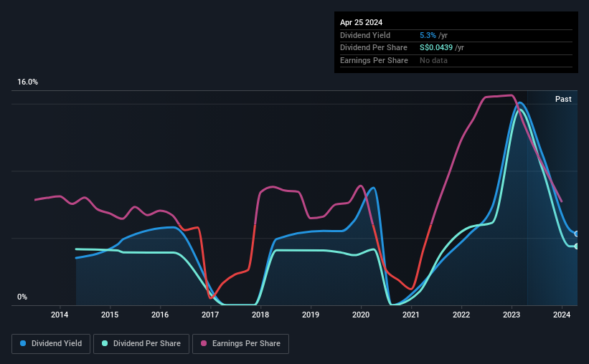The image size is (589, 364).
Task: Click the Past label in shaded region
Action: pos(563,99)
